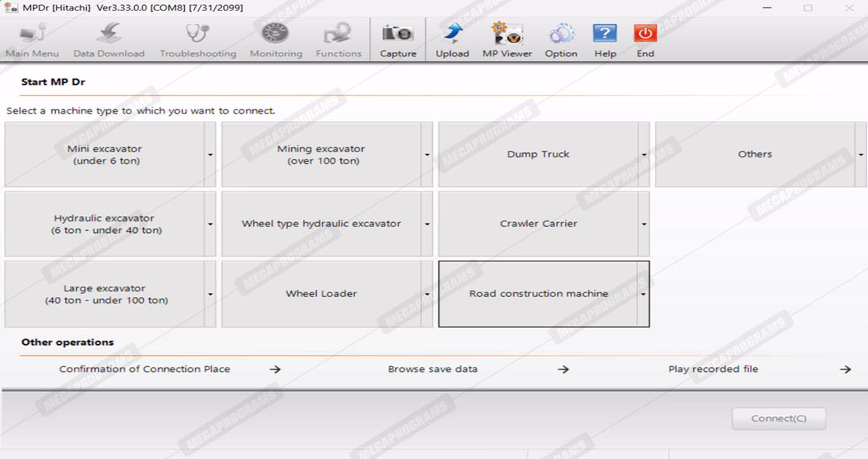Open the Dump Truck dropdown arrow
Viewport: 868px width, 459px height.
[x=644, y=155]
